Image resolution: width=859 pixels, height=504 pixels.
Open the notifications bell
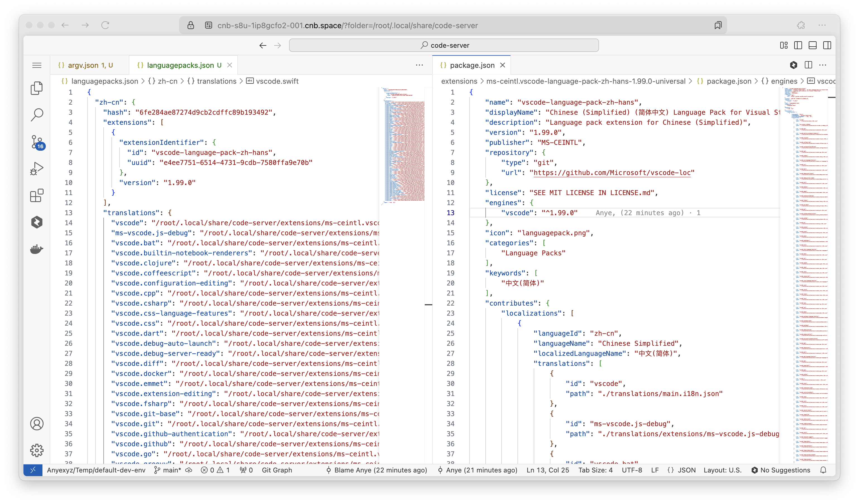coord(823,470)
